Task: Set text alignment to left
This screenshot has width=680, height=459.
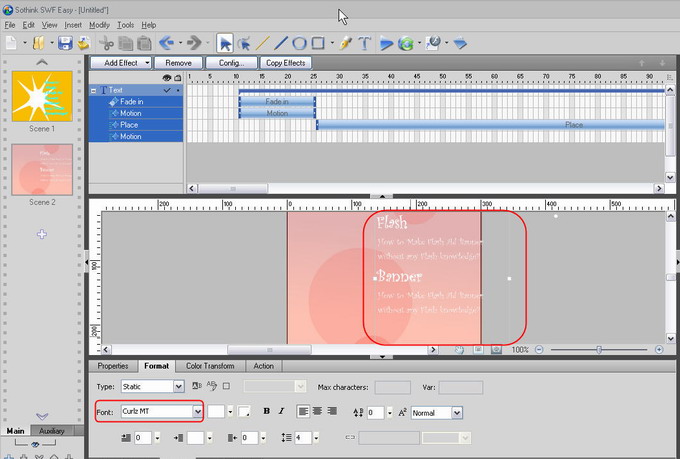Action: (x=303, y=411)
